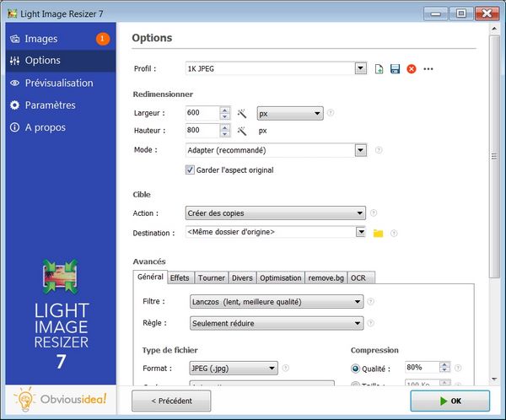Open the help icon beside unit dropdown
The image size is (506, 420).
tap(331, 113)
